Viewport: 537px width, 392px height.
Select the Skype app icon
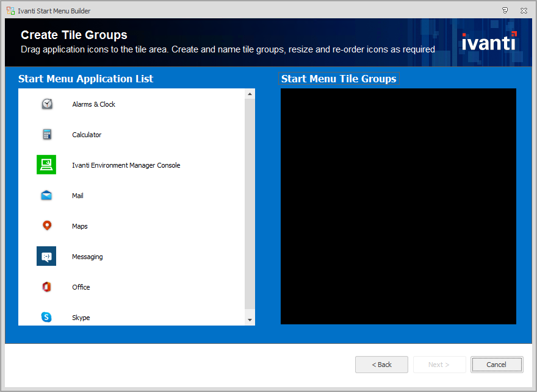click(46, 317)
